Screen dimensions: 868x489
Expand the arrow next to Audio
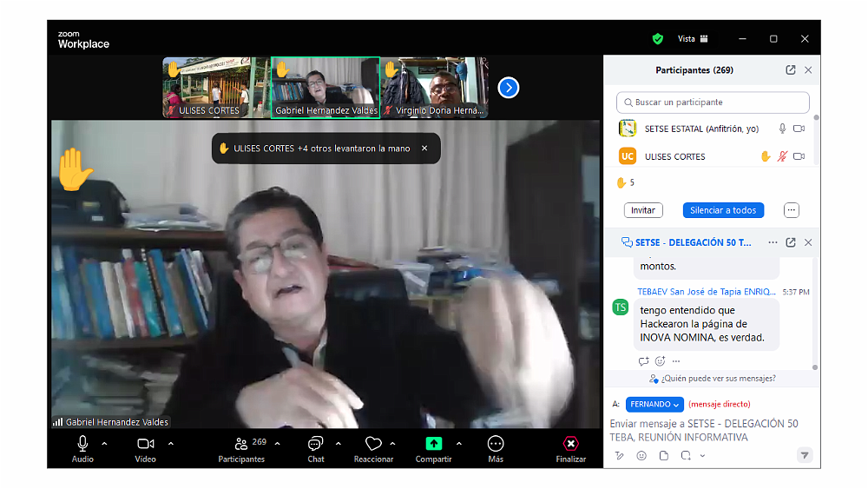point(104,444)
